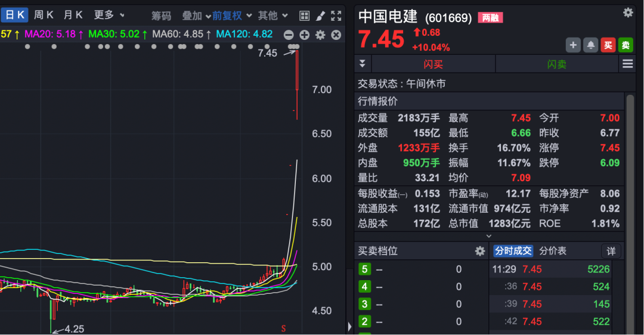Expand side panel arrow at divider

point(349,327)
